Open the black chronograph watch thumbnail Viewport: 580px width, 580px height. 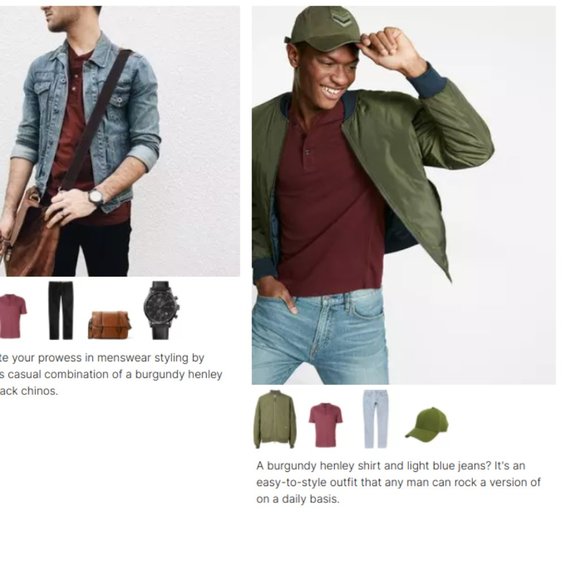(162, 310)
